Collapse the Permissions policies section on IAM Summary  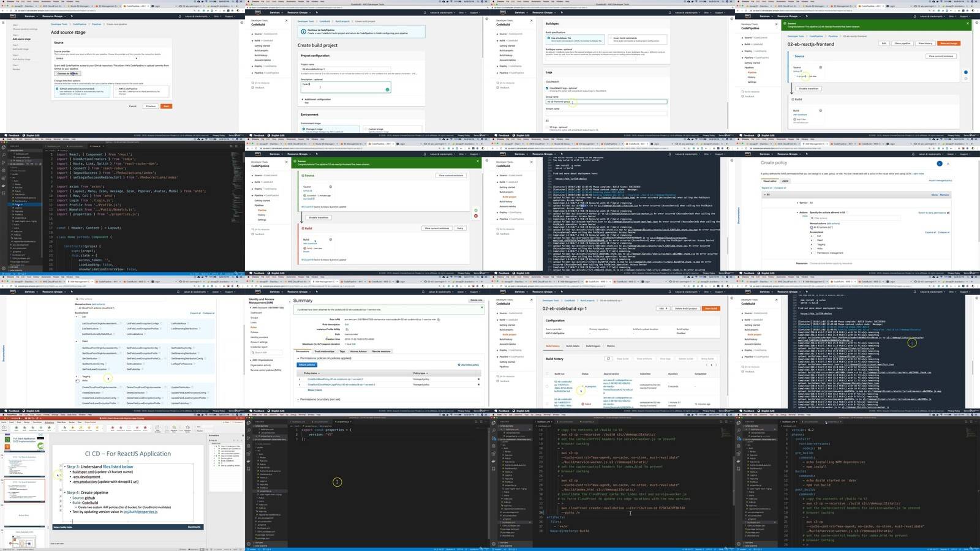click(x=324, y=358)
